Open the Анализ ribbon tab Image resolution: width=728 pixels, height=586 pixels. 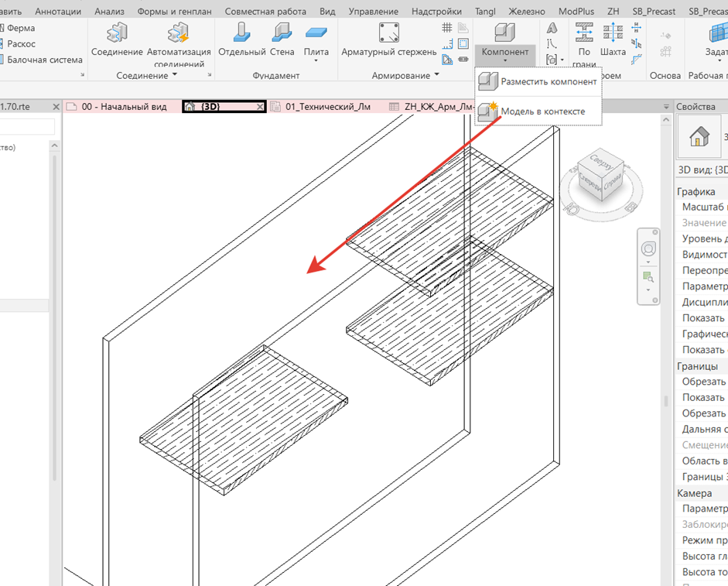point(109,11)
